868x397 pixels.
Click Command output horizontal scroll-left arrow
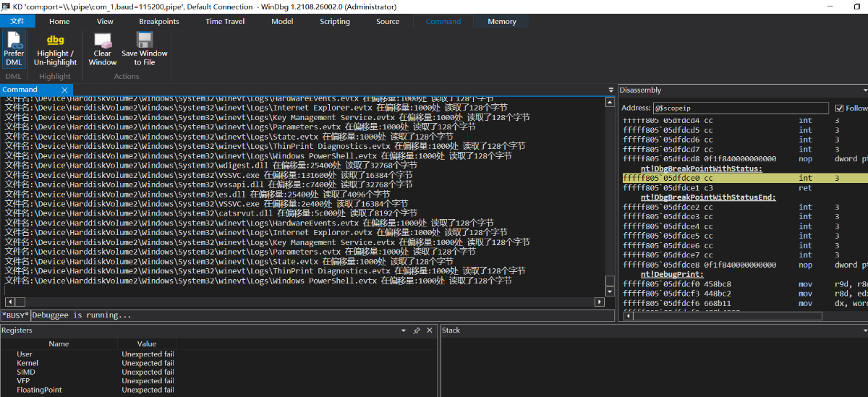pyautogui.click(x=9, y=302)
